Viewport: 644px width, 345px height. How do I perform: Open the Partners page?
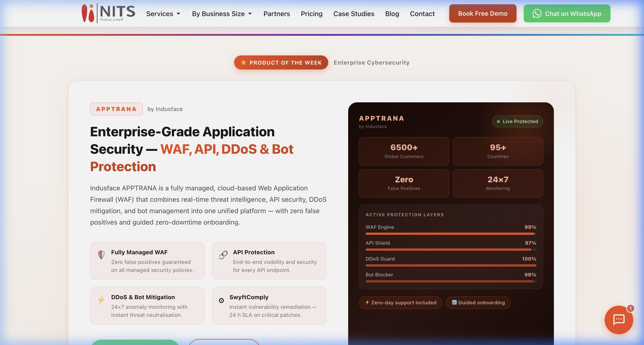(277, 14)
